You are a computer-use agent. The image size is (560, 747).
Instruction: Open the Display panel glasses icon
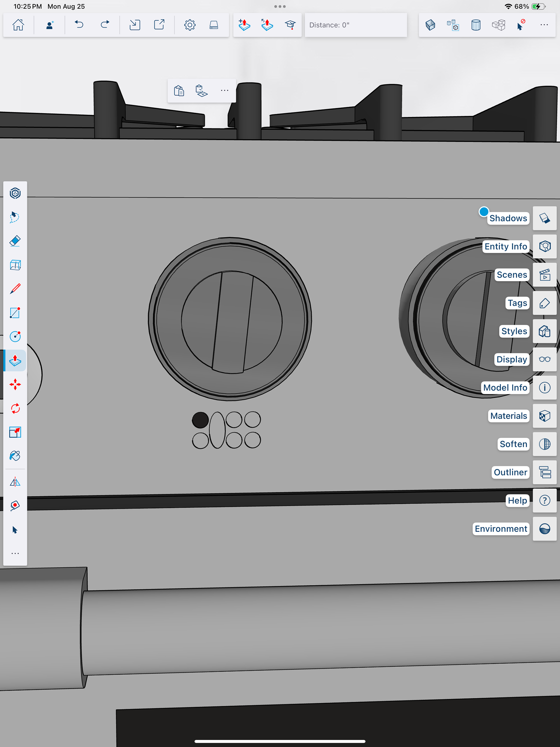tap(545, 359)
